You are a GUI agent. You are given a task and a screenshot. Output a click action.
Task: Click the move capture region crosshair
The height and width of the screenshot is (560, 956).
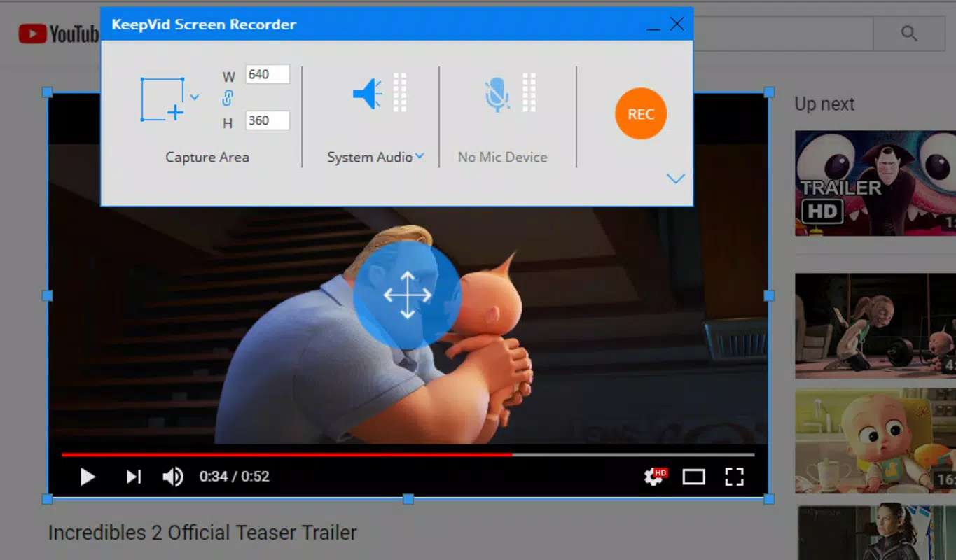(407, 295)
